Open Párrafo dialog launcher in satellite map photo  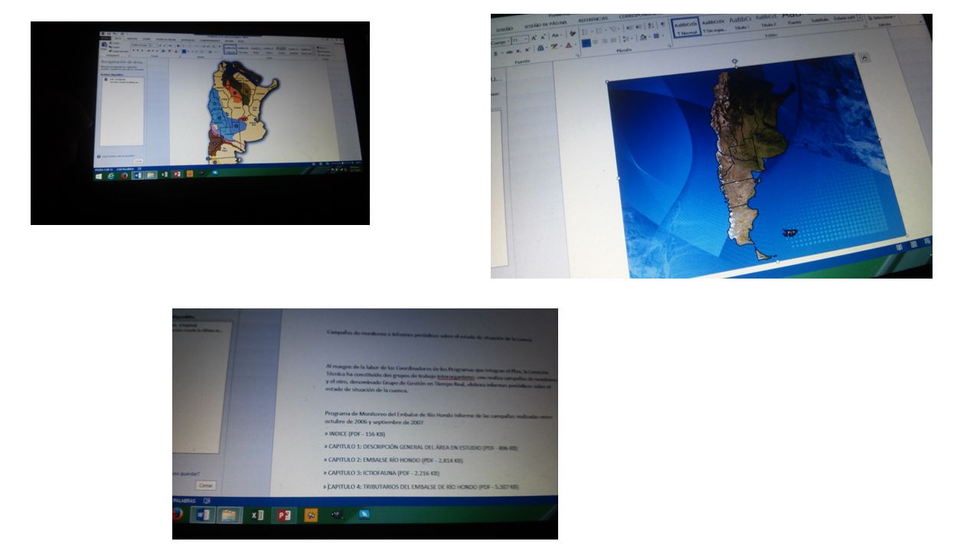click(669, 45)
